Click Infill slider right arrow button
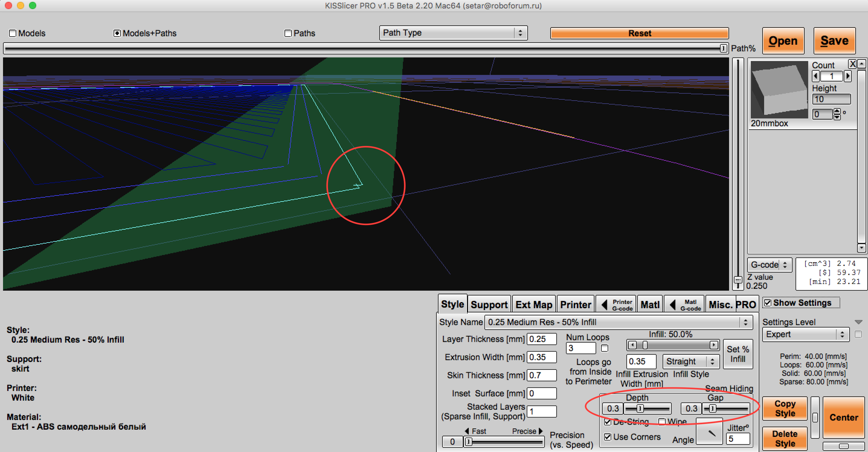868x452 pixels. [714, 345]
